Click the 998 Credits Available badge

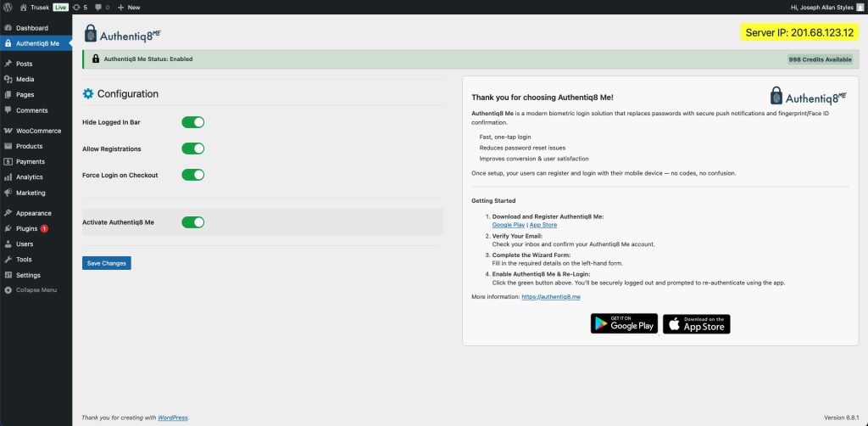click(x=820, y=59)
